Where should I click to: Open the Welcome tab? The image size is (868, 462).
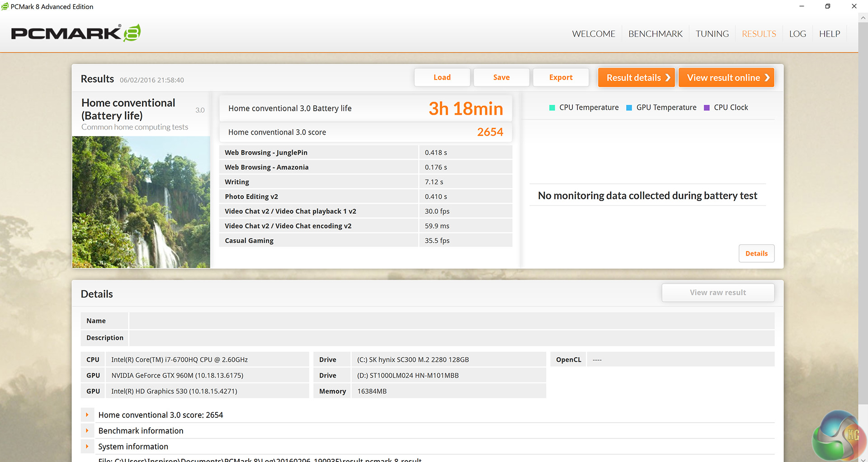[593, 34]
